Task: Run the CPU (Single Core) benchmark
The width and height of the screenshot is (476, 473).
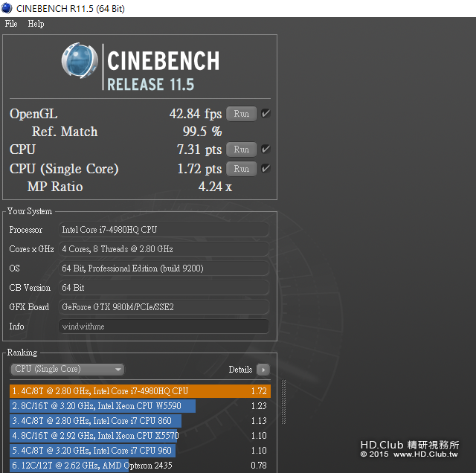Action: click(x=242, y=169)
